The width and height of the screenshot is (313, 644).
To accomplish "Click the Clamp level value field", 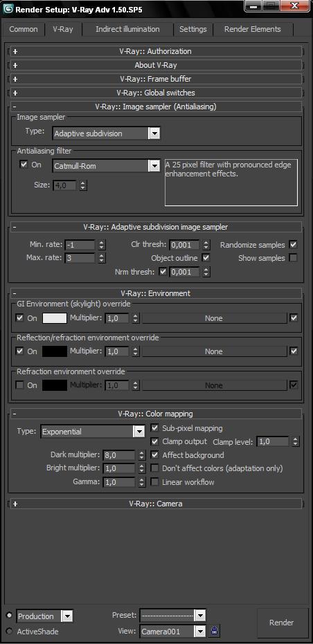I will 273,442.
